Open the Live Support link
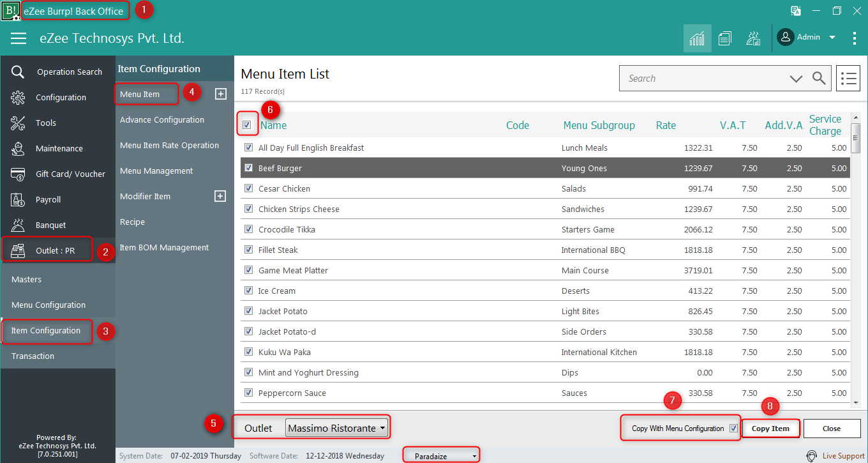The width and height of the screenshot is (868, 463). 843,456
